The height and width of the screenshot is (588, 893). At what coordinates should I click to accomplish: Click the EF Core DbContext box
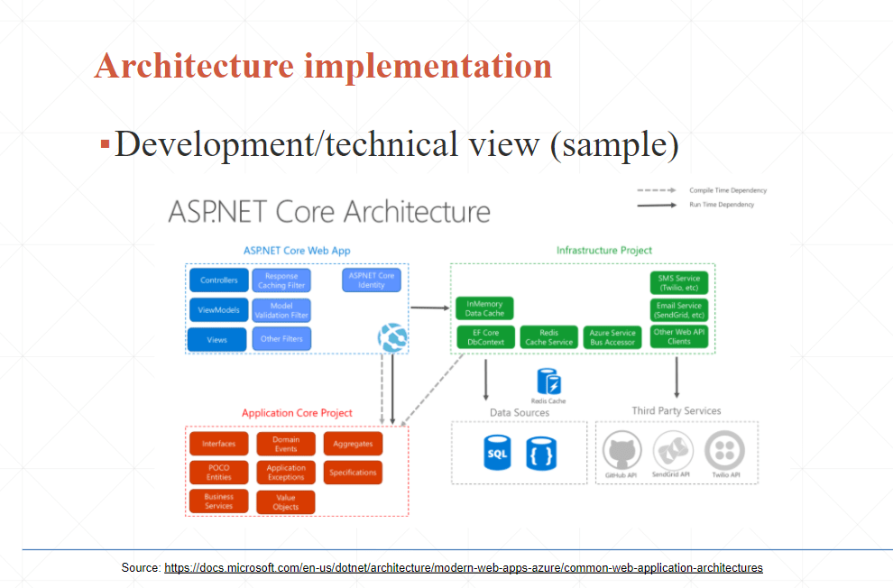coord(486,337)
